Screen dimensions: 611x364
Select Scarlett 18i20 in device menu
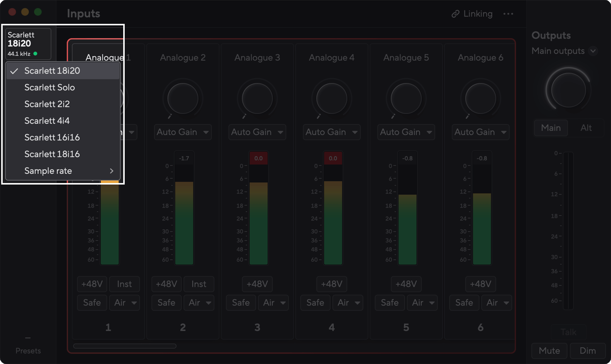pyautogui.click(x=63, y=71)
